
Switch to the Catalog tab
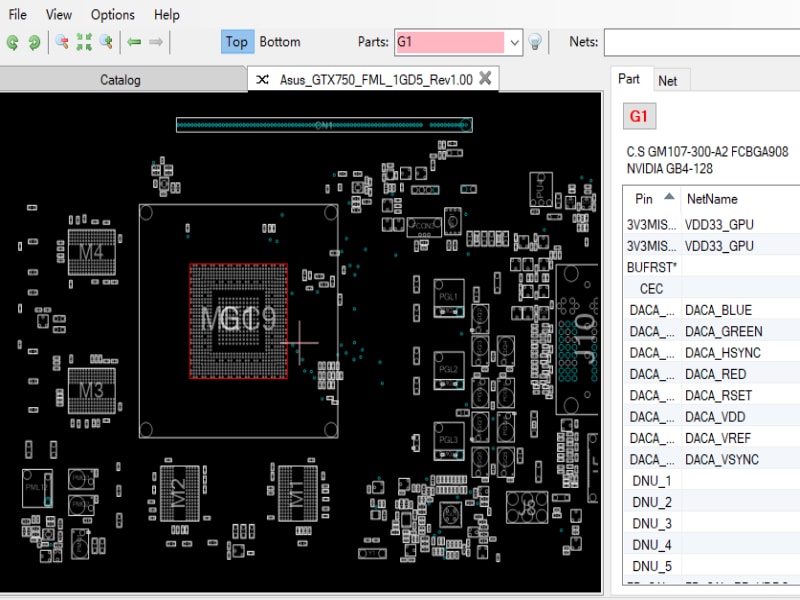click(x=120, y=80)
